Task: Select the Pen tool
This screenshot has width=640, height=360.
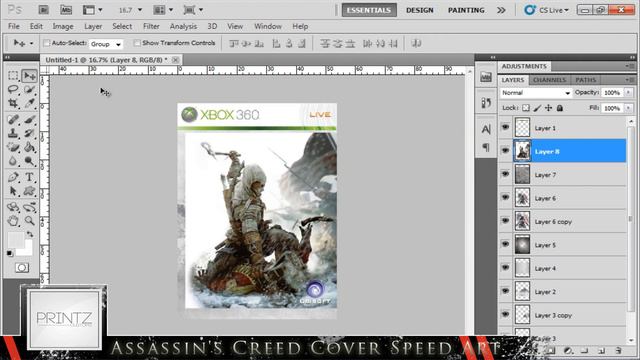Action: pyautogui.click(x=13, y=177)
